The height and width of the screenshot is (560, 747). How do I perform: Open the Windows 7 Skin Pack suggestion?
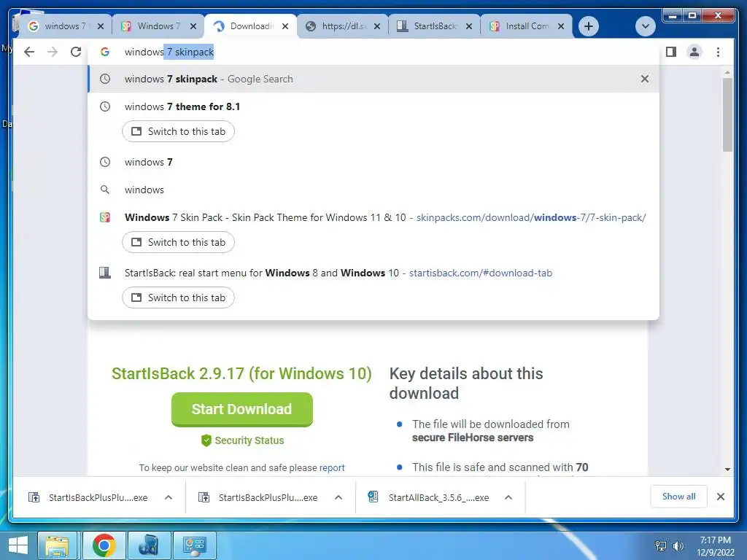click(373, 217)
